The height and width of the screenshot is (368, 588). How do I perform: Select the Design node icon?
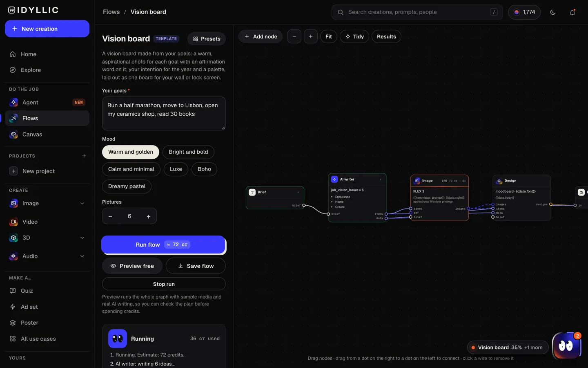point(499,181)
